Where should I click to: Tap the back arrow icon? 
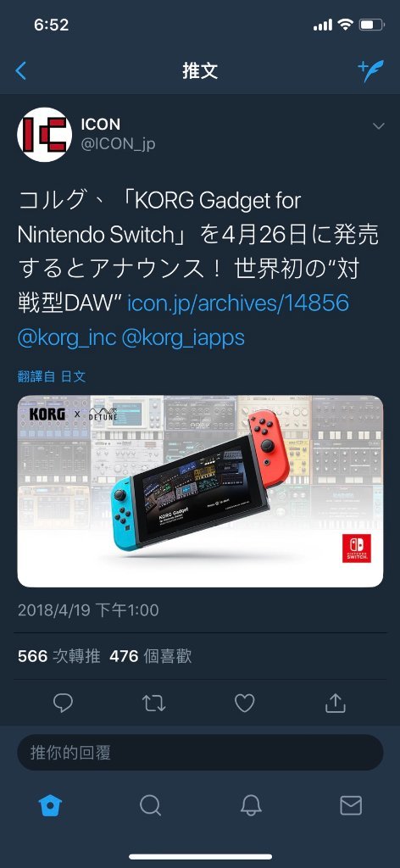[x=21, y=71]
